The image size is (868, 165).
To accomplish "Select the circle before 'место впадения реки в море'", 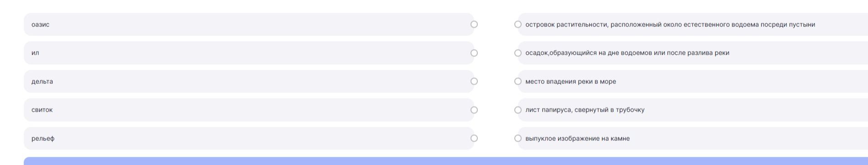I will click(518, 82).
